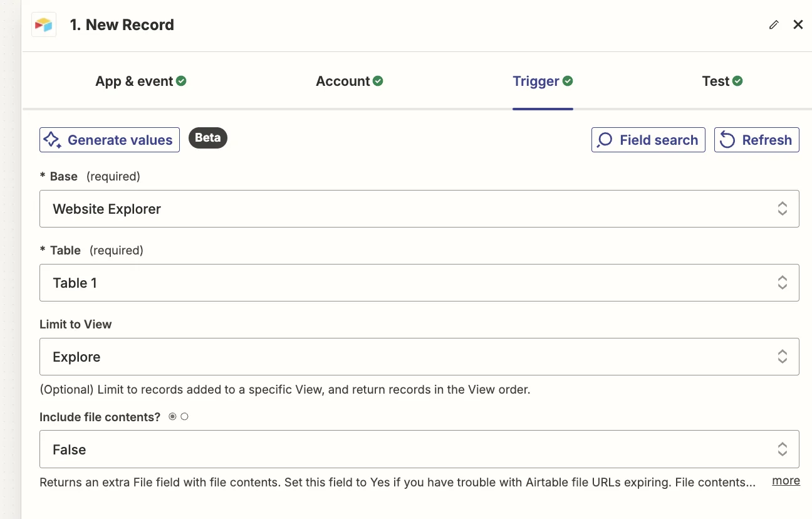Open Field search
Image resolution: width=812 pixels, height=519 pixels.
pos(648,140)
